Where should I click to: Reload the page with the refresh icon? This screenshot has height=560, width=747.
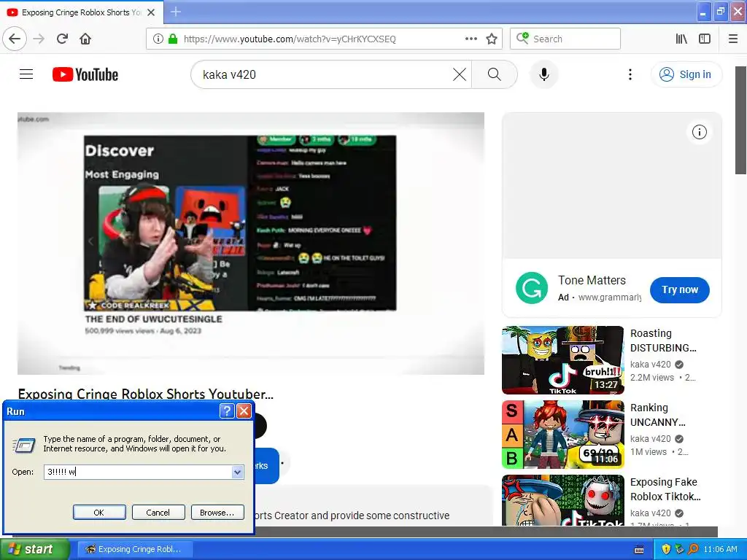click(63, 39)
